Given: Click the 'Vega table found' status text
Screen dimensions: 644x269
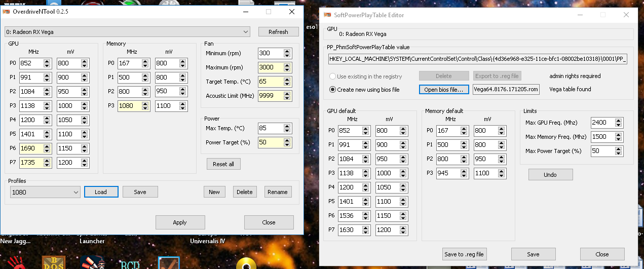Looking at the screenshot, I should point(570,89).
